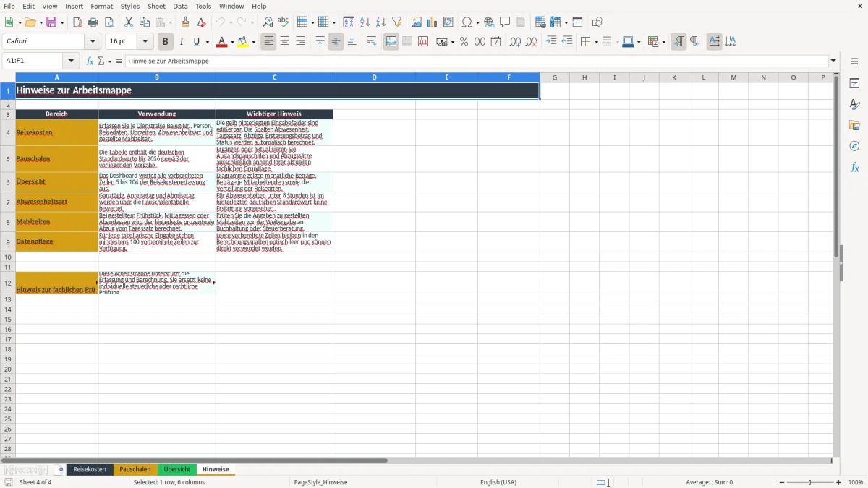Toggle Wrap Text
The height and width of the screenshot is (488, 868).
tap(372, 42)
